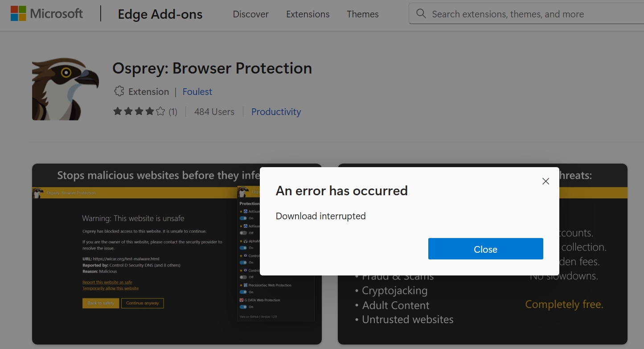The height and width of the screenshot is (349, 644).
Task: Dismiss the error dialog with the X icon
Action: coord(546,181)
